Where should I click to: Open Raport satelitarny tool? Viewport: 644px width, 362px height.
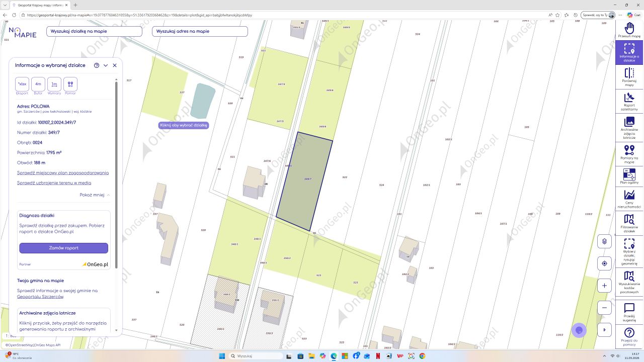(x=629, y=101)
